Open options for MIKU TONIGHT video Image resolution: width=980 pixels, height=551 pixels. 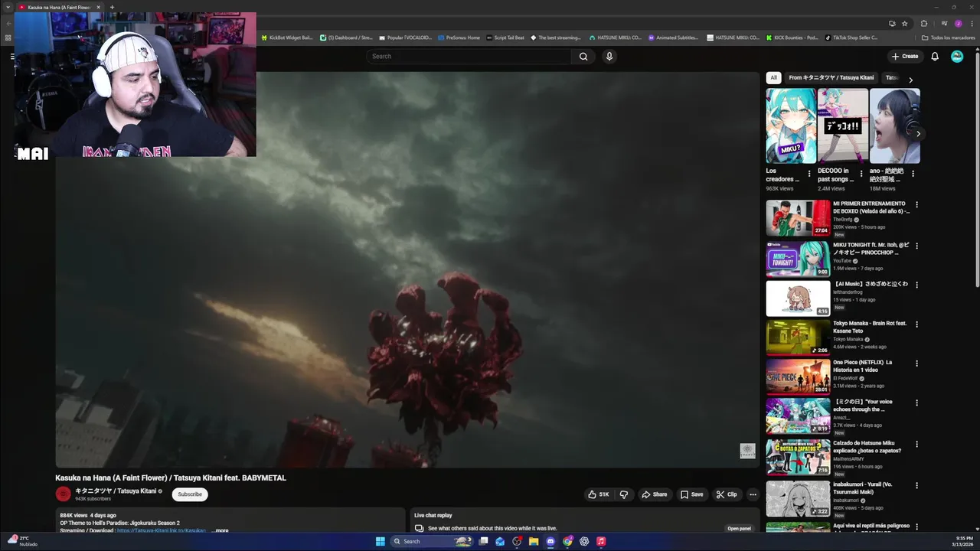pyautogui.click(x=916, y=246)
